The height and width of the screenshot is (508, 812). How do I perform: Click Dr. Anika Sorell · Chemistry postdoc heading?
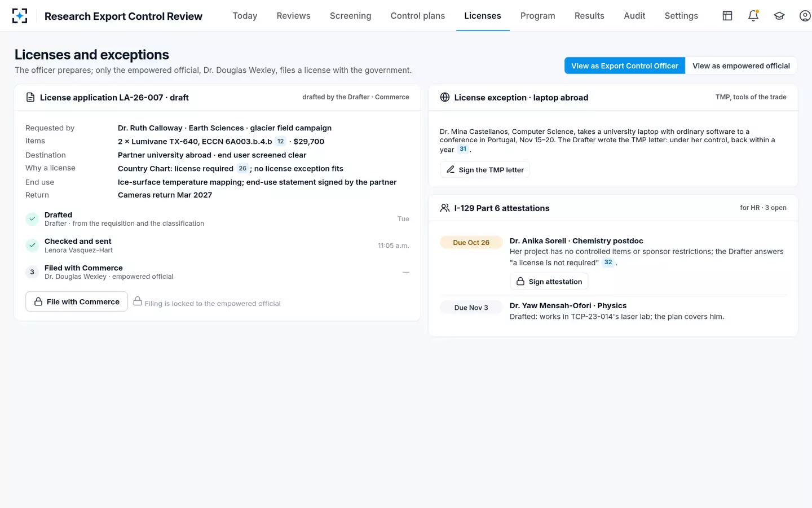[x=576, y=240]
